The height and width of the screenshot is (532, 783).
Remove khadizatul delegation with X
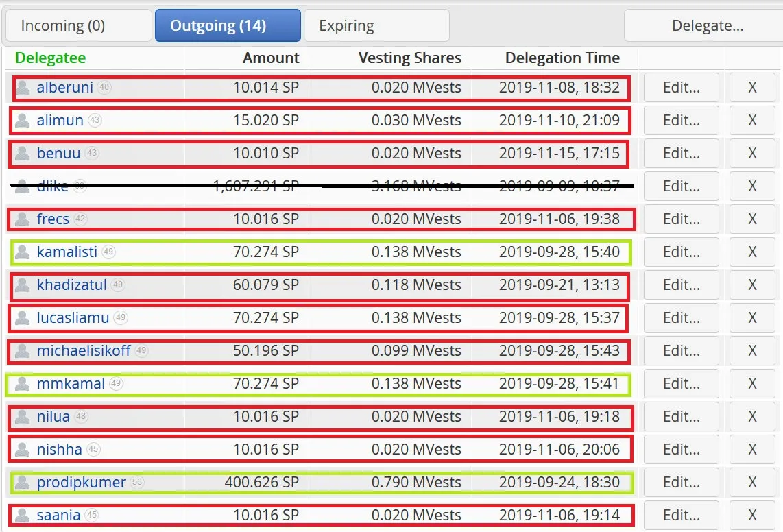[x=752, y=285]
